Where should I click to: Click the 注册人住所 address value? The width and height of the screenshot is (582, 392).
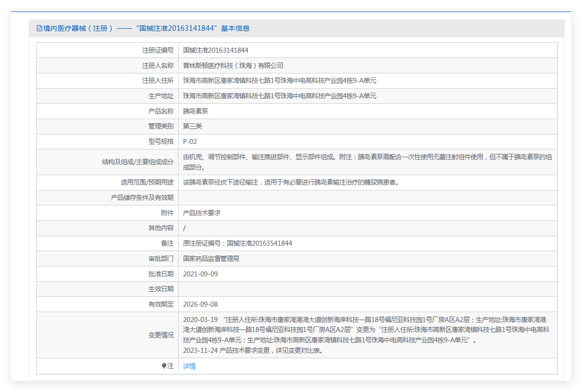279,81
